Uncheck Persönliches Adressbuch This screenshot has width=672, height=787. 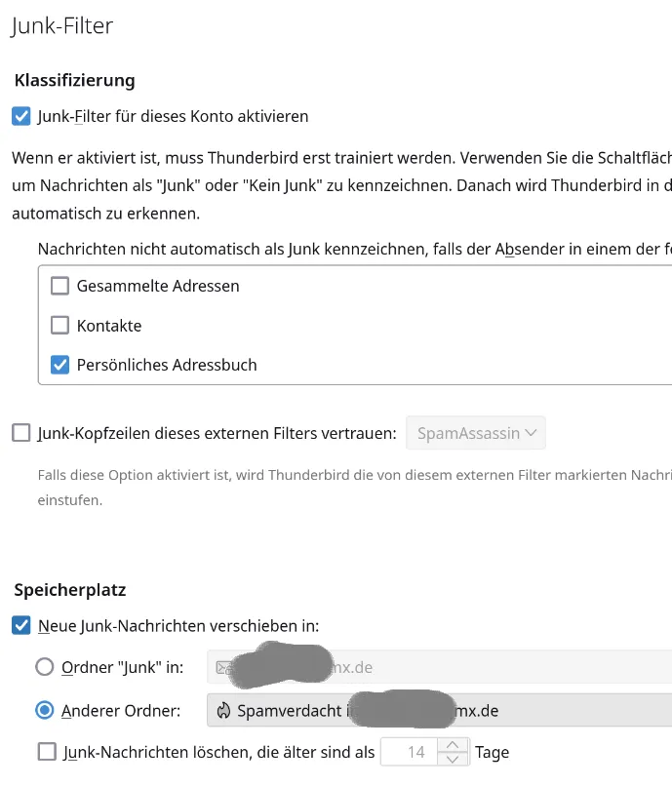point(60,365)
